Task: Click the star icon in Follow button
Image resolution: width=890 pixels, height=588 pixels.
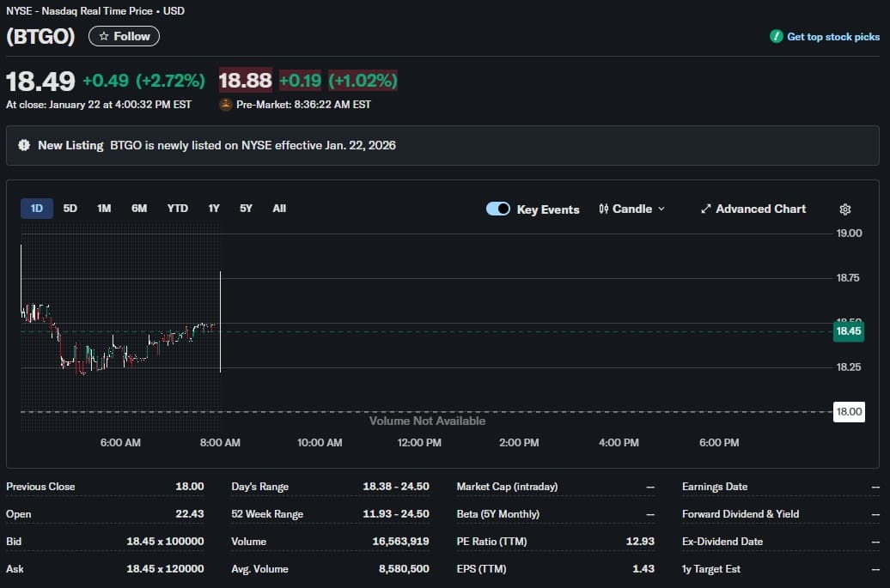Action: pos(104,36)
